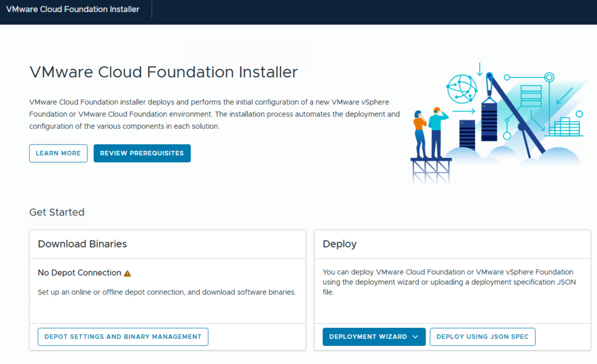Image resolution: width=597 pixels, height=364 pixels.
Task: Click the city buildings icon in the illustration
Action: (566, 127)
